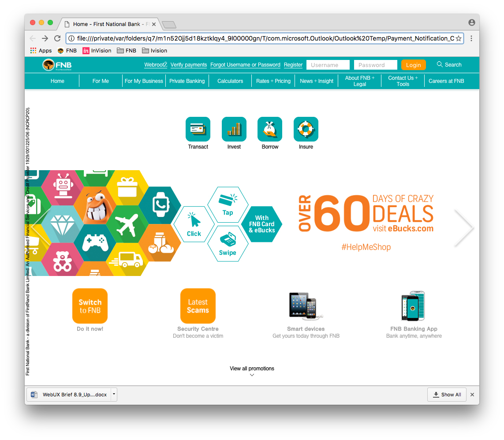This screenshot has height=440, width=504.
Task: Open the Borrow icon tile
Action: [270, 129]
